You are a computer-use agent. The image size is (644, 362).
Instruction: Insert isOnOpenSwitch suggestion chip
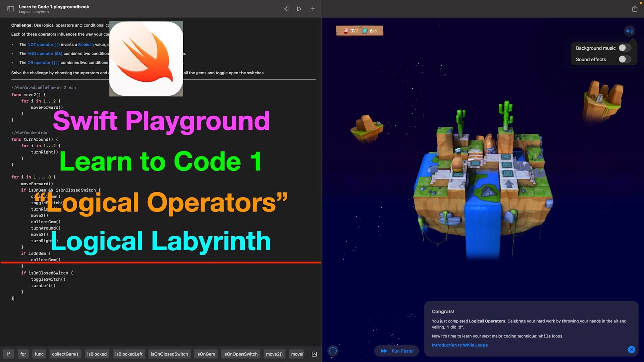click(x=240, y=354)
